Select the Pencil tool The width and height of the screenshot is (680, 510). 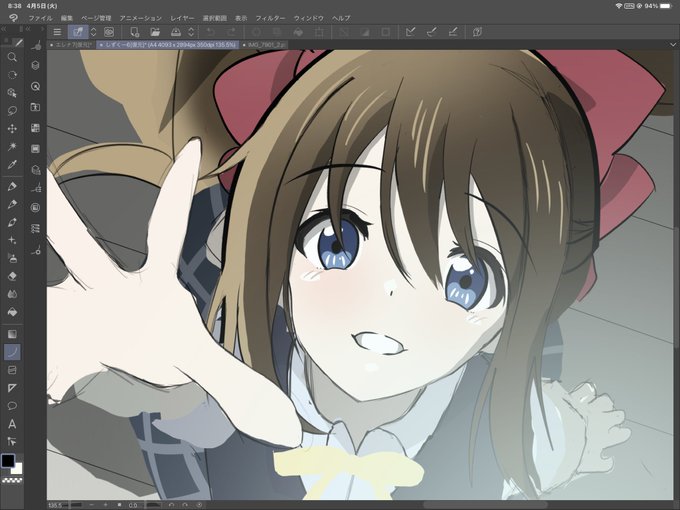click(x=12, y=204)
